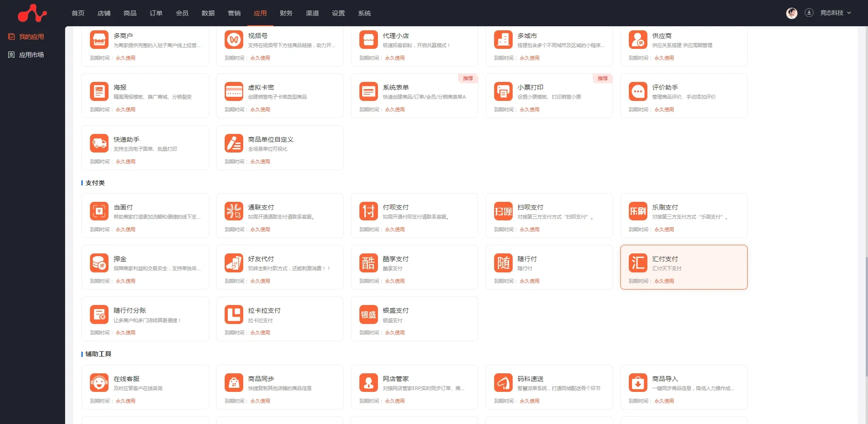Select the 会员 menu
Screen dimensions: 868x424
[182, 13]
